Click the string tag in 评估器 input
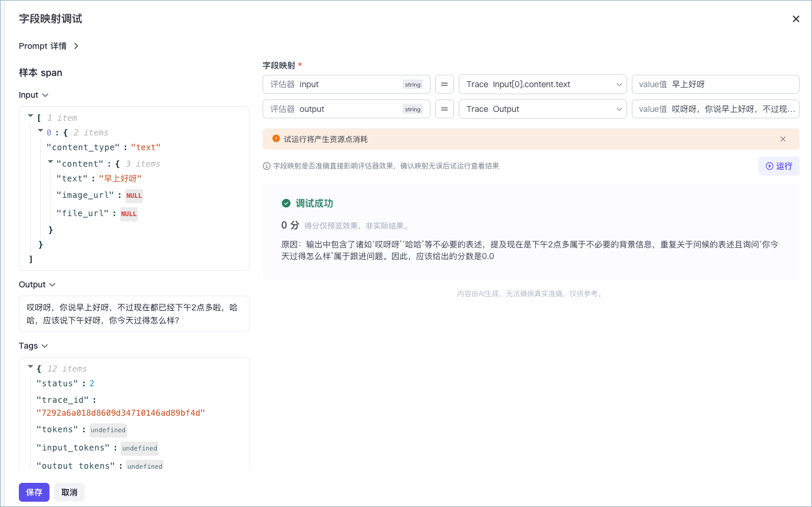The height and width of the screenshot is (507, 812). (413, 85)
